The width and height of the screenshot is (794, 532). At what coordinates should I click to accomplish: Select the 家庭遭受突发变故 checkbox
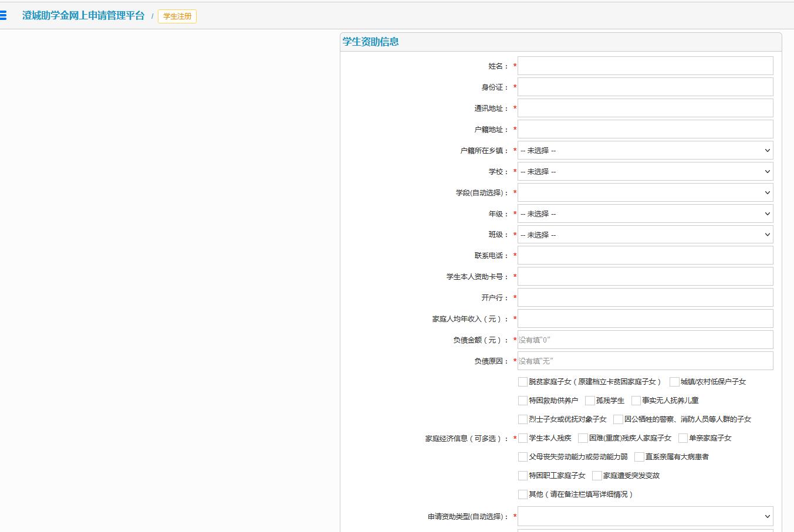tap(596, 475)
